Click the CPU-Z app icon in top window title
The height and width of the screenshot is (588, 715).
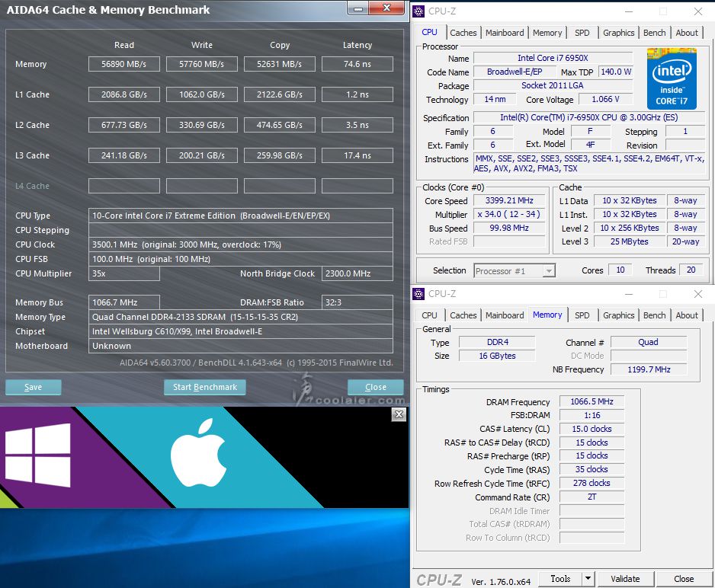[x=418, y=11]
